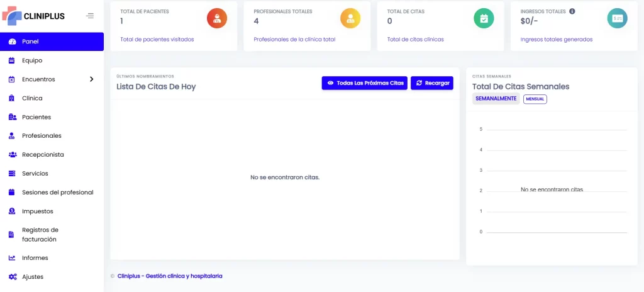The width and height of the screenshot is (644, 292).
Task: Switch chart to Semanalmente view
Action: (496, 99)
